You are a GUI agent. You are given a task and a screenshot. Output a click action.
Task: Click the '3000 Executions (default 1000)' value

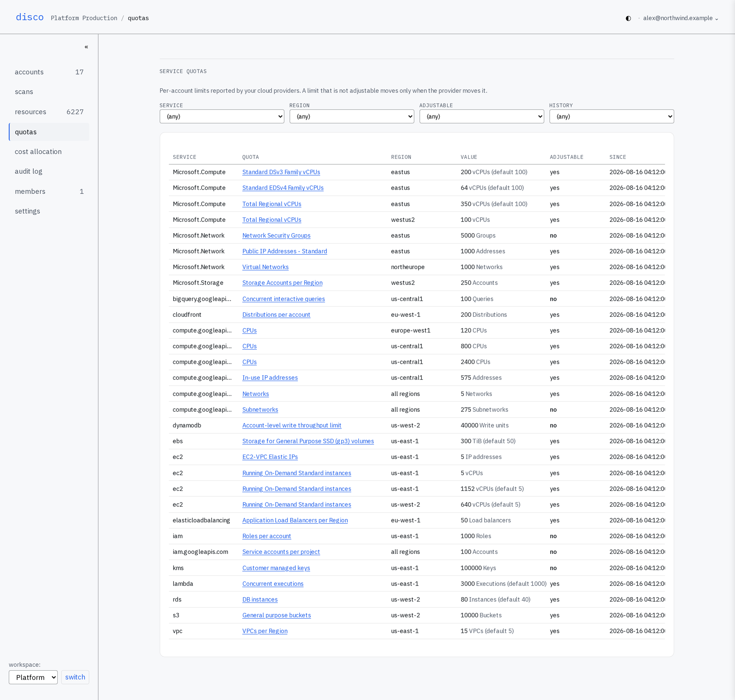pos(504,584)
